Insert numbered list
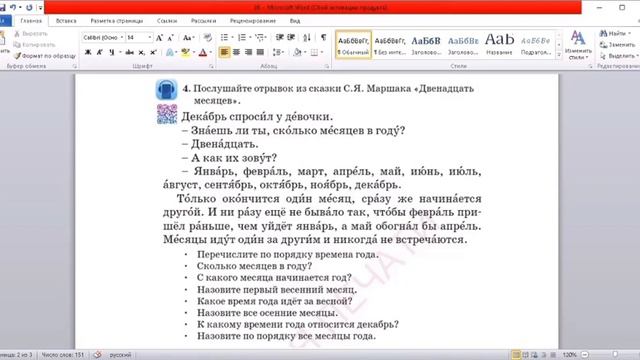 pos(242,38)
